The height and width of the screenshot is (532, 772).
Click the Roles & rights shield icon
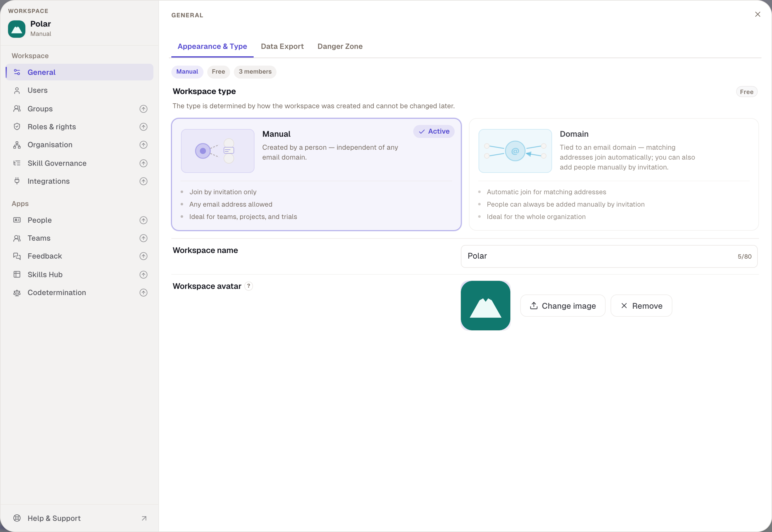click(x=17, y=127)
